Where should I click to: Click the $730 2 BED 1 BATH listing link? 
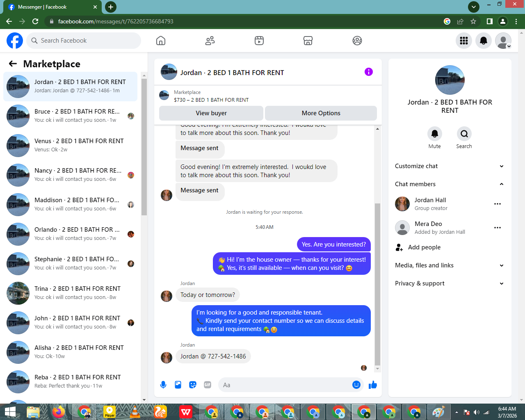(x=211, y=100)
